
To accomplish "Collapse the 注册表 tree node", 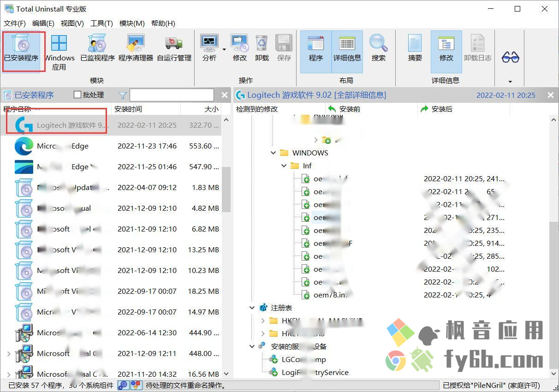I will tap(252, 308).
